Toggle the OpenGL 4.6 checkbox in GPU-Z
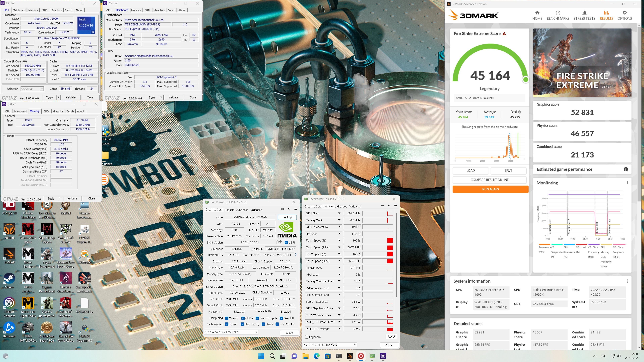 [x=277, y=324]
